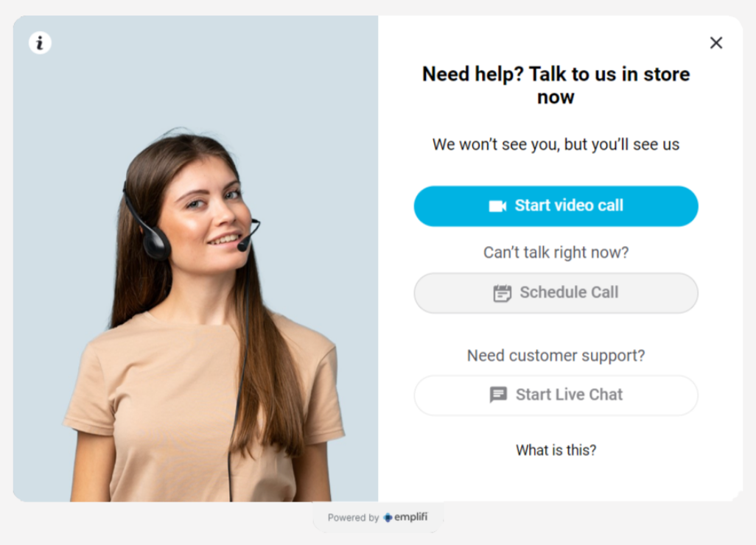Click the words "Start Live Chat"

click(x=569, y=395)
